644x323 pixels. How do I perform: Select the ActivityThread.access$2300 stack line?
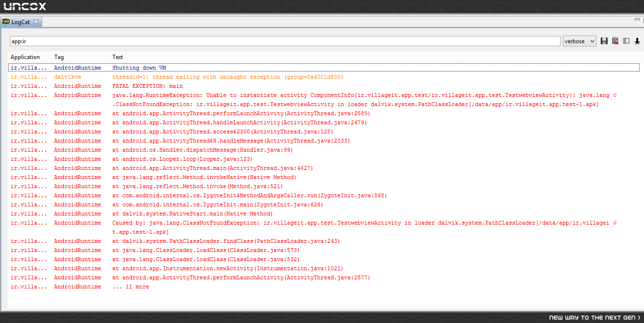324,132
